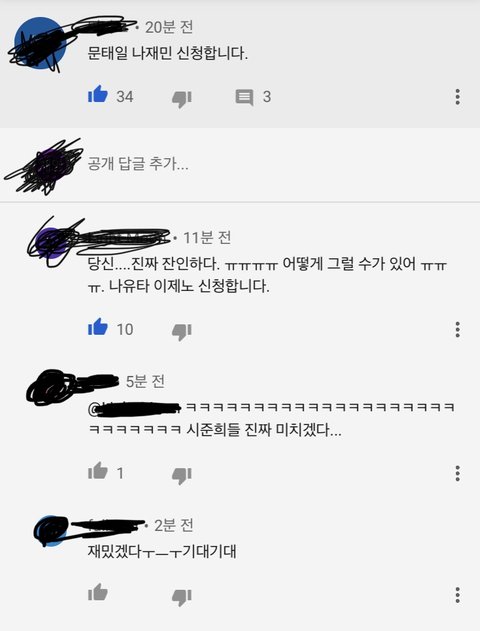Open overflow menu for 2분 전 reply
This screenshot has width=480, height=631.
click(x=457, y=595)
